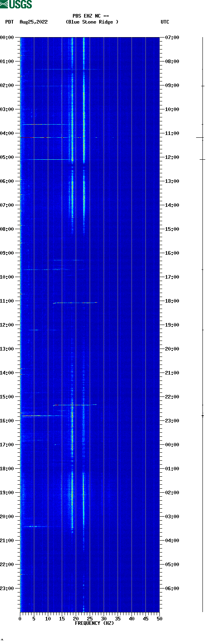Click the '06:00' UTC time label
Viewport: 220px width, 644px height.
[x=172, y=589]
